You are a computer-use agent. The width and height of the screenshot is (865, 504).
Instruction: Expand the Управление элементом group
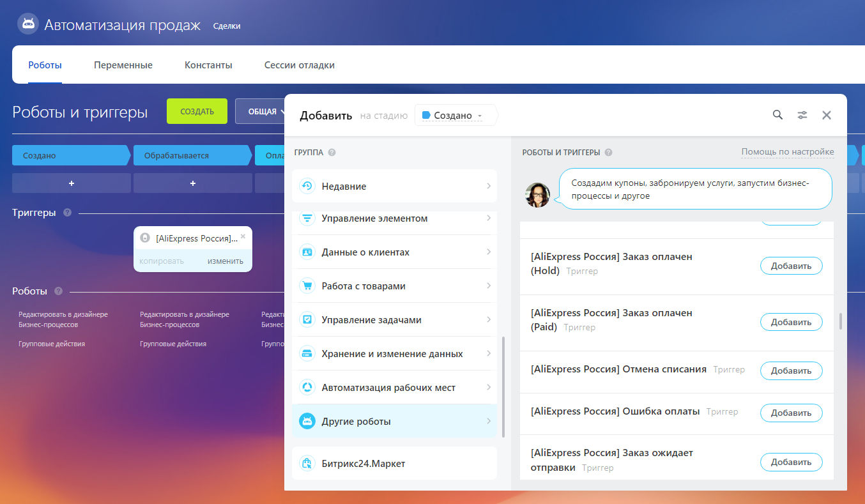(489, 218)
